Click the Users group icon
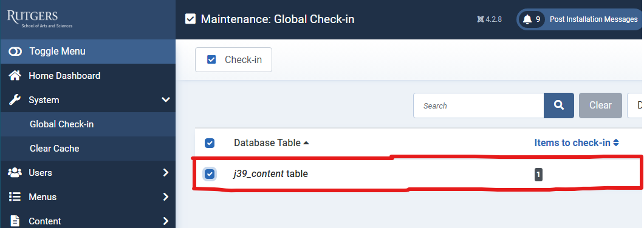 pos(15,173)
